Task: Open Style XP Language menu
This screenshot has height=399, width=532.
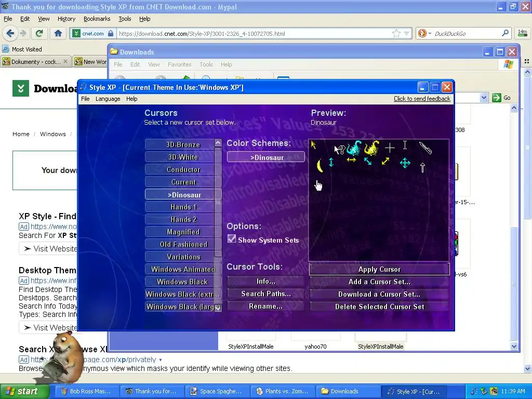Action: coord(108,99)
